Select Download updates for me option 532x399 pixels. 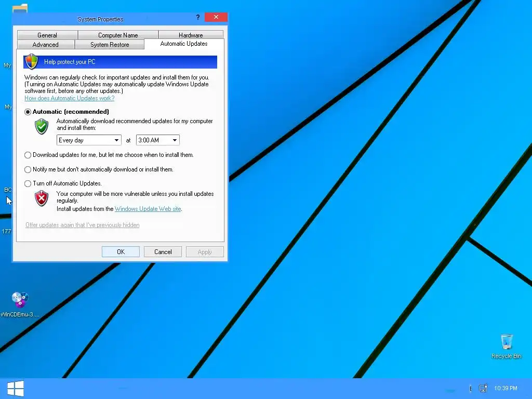click(28, 155)
